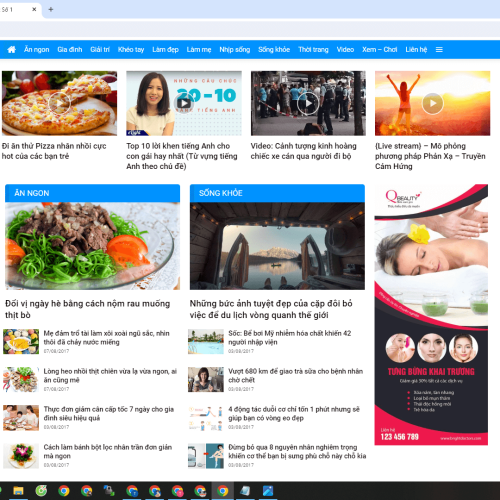Click the pizza video thumbnail image
Screen dimensions: 500x500
coord(59,103)
